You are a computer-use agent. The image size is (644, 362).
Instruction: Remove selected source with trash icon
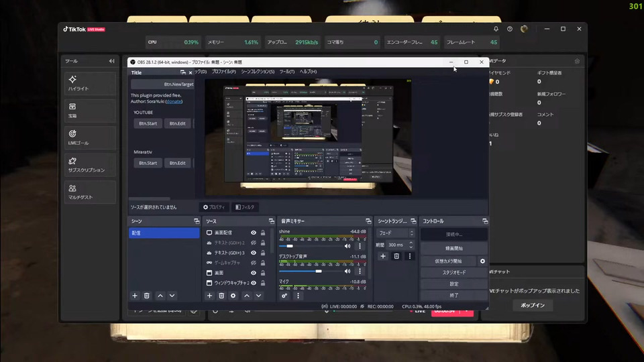pyautogui.click(x=221, y=296)
